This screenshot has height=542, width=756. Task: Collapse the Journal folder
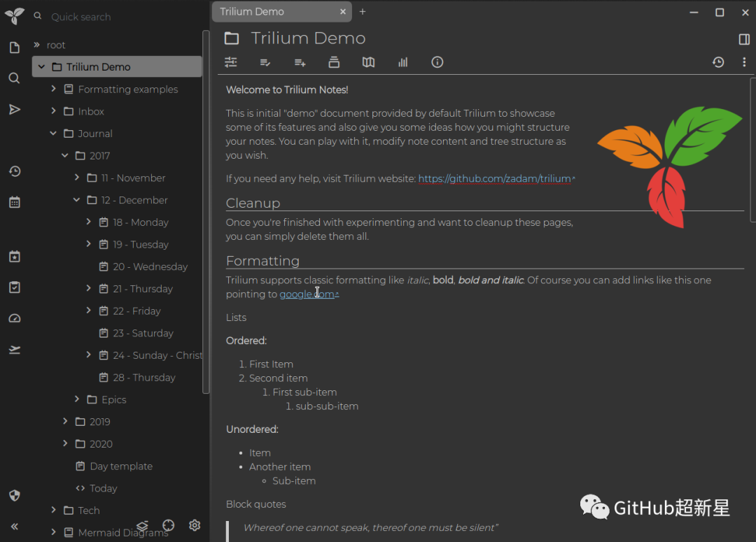pos(53,133)
